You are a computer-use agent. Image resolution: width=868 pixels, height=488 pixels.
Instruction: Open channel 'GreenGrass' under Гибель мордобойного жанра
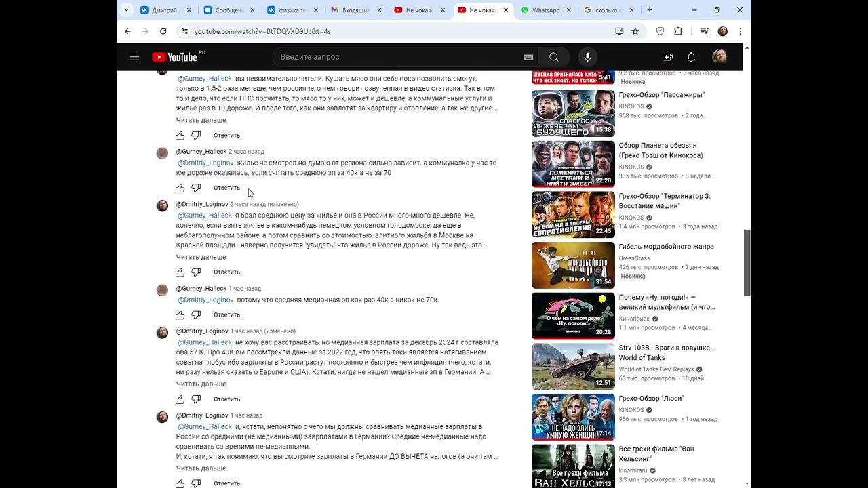tap(634, 258)
